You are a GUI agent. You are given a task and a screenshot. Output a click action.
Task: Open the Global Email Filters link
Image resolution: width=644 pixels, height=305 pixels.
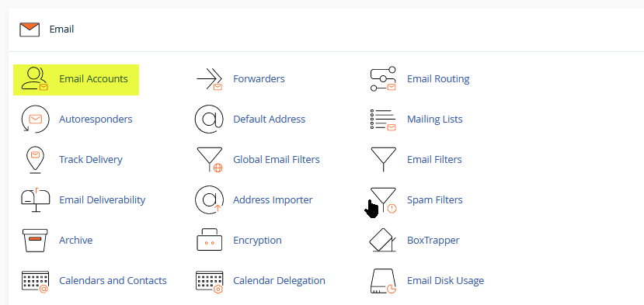coord(277,159)
